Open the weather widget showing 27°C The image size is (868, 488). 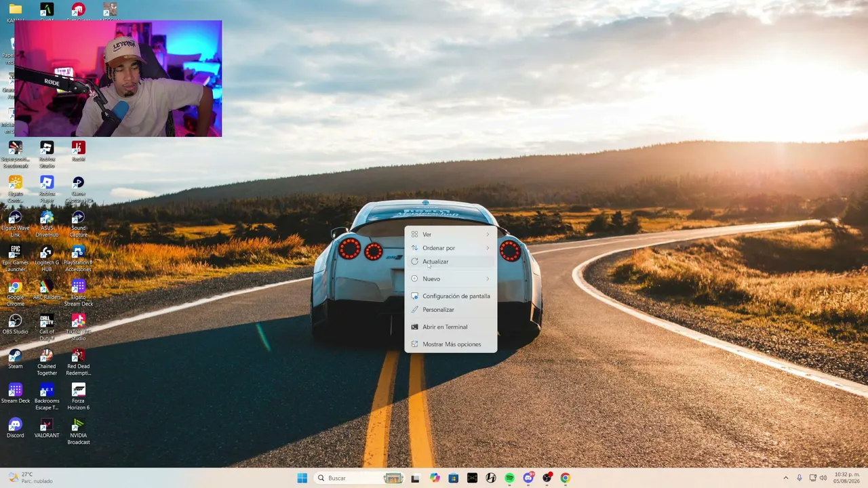pyautogui.click(x=30, y=478)
